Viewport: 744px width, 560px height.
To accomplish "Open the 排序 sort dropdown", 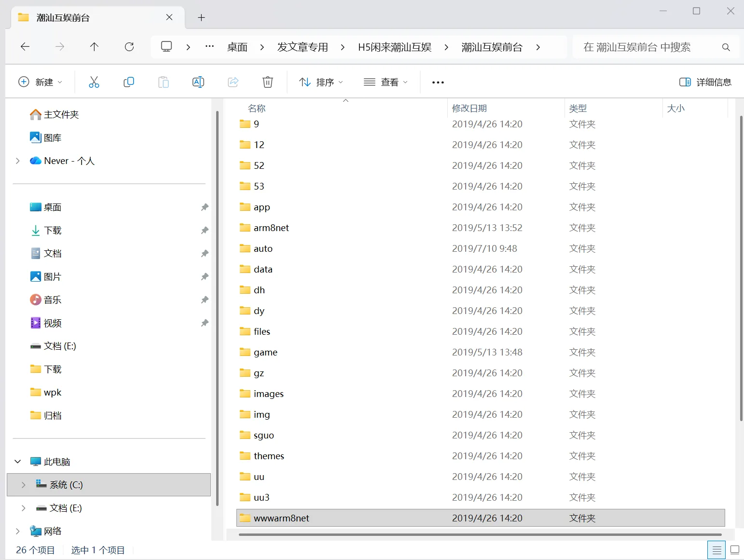I will (x=321, y=82).
